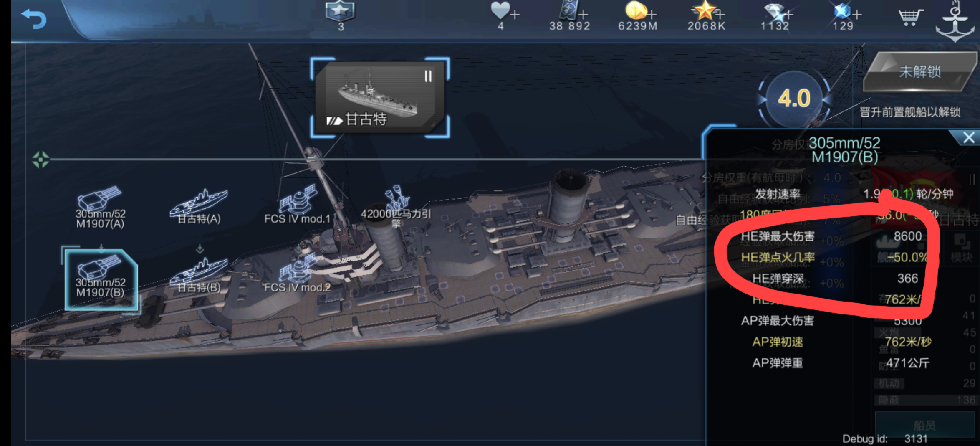Select the 305mm/52 M1907(A) gun module
This screenshot has width=980, height=446.
(100, 208)
